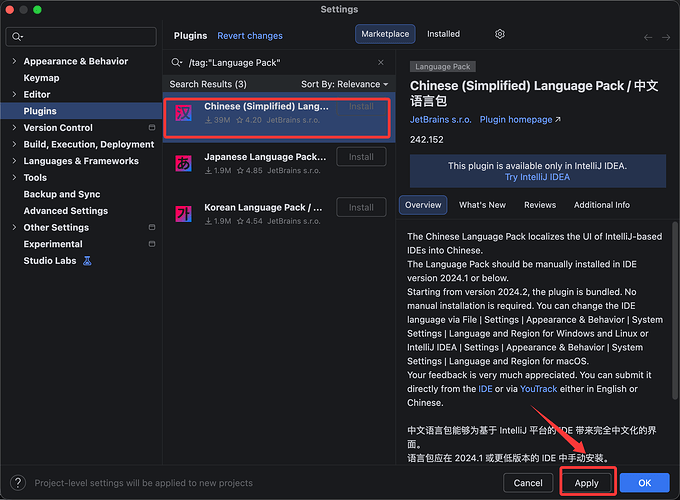Click Revert changes link
The width and height of the screenshot is (680, 500).
coord(250,36)
